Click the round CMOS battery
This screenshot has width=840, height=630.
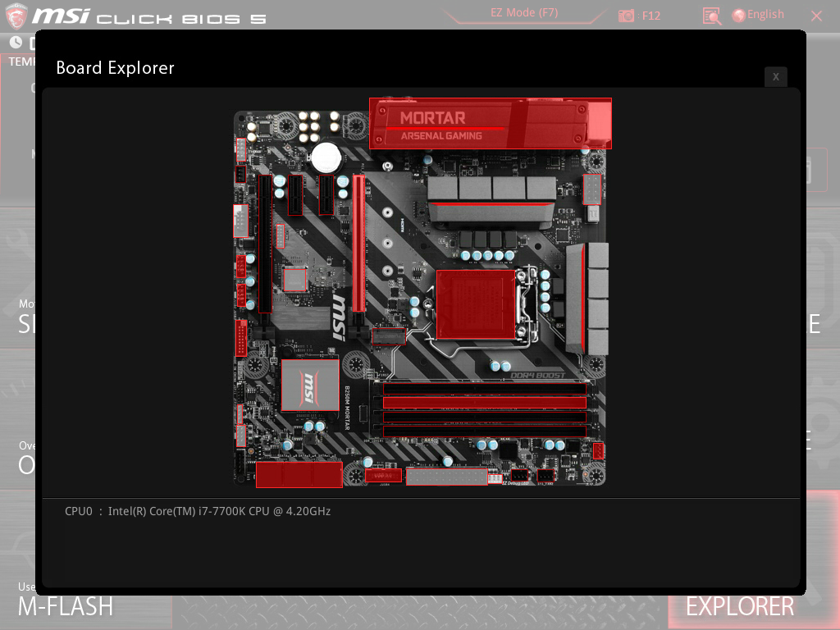point(326,157)
